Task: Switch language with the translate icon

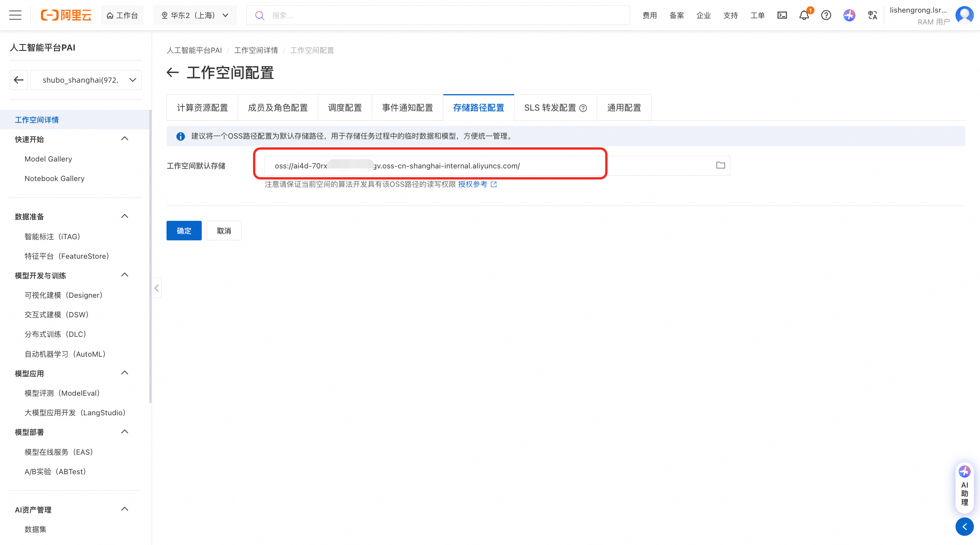Action: [x=872, y=15]
